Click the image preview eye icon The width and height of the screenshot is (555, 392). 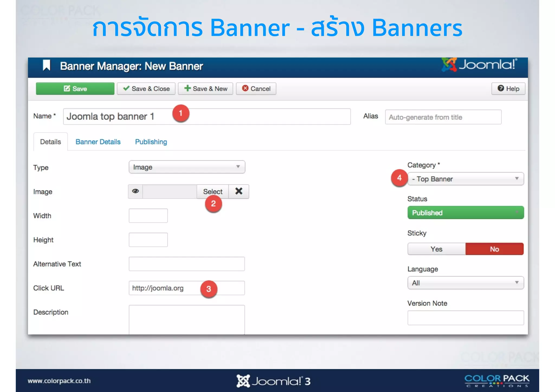[135, 191]
